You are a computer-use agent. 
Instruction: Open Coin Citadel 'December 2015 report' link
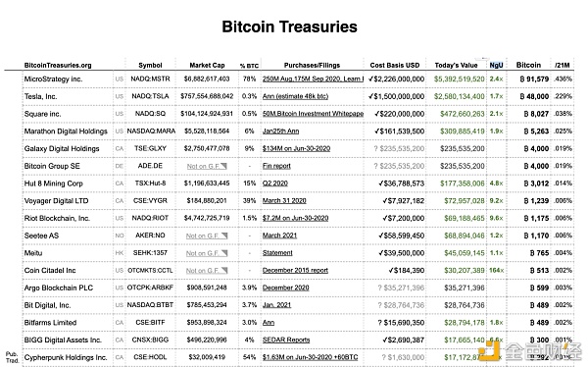coord(295,271)
